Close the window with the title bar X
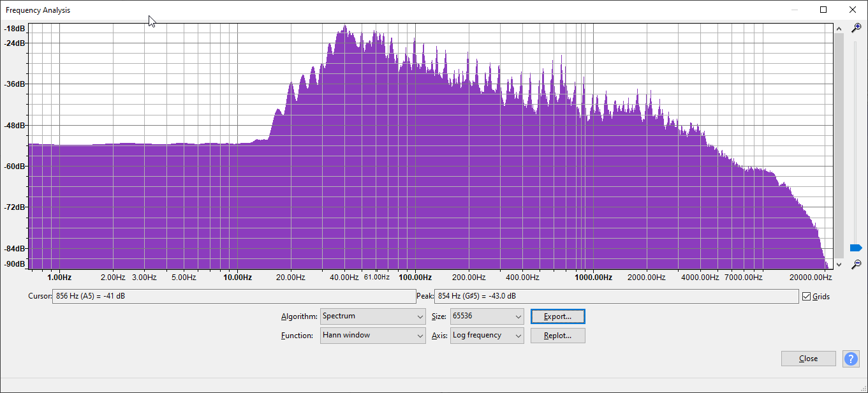 (x=853, y=10)
